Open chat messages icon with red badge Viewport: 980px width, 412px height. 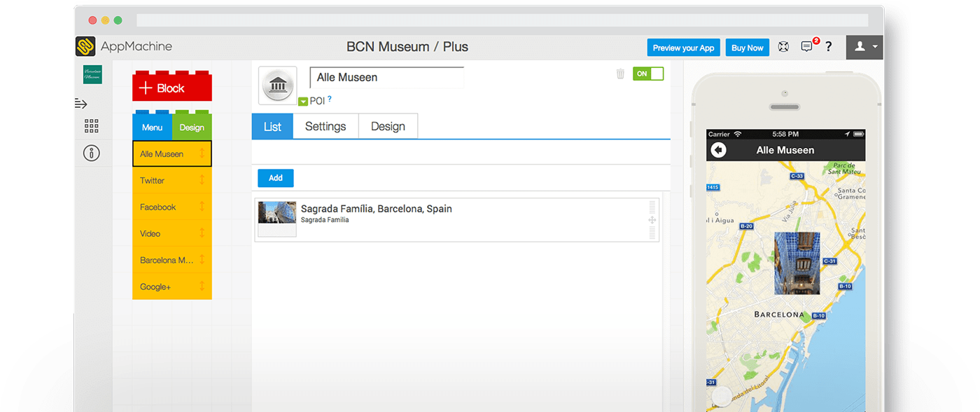[808, 46]
